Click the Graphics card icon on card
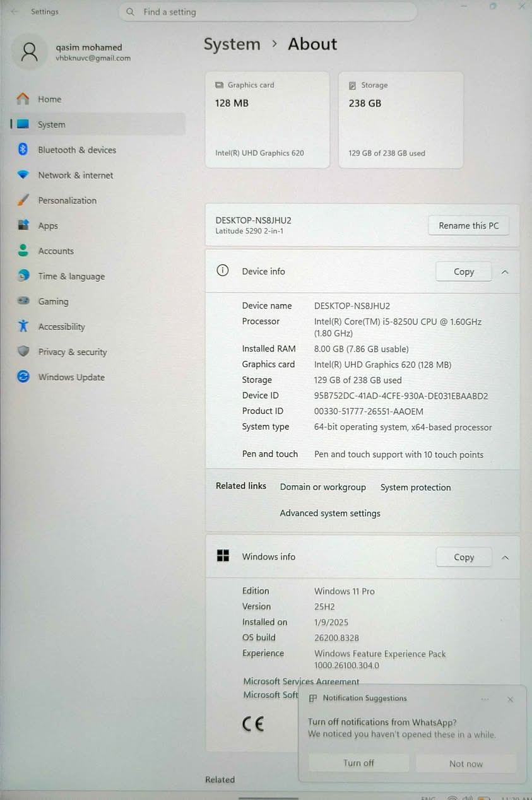Viewport: 532px width, 800px height. pyautogui.click(x=219, y=85)
